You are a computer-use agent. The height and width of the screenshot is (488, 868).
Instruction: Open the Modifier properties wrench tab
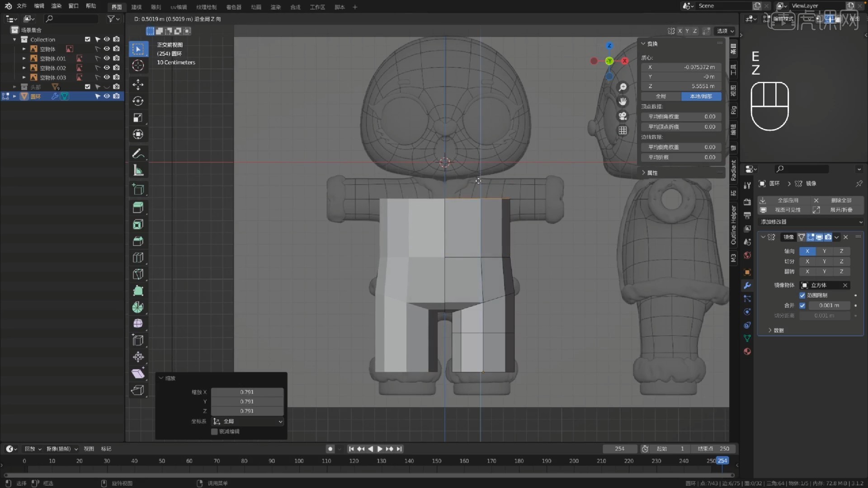(747, 286)
